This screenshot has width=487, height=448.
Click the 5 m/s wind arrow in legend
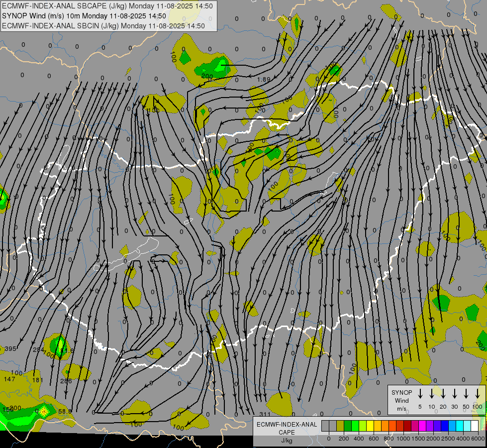tap(420, 394)
